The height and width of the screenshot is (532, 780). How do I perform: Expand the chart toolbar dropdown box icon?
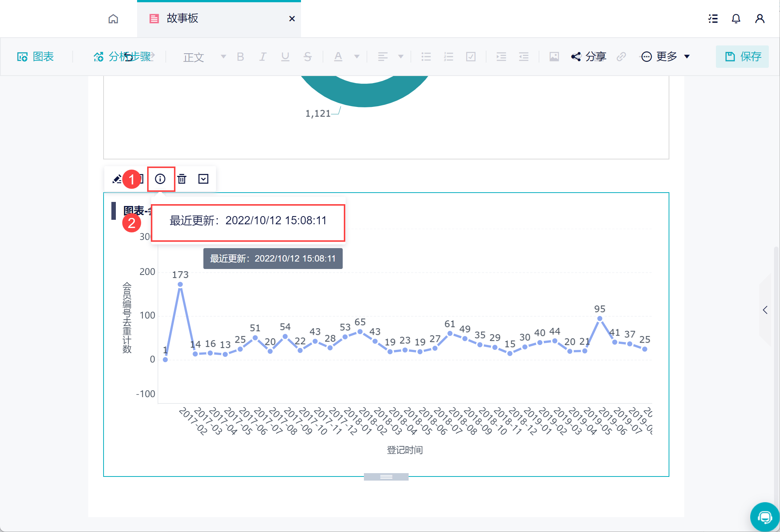203,179
